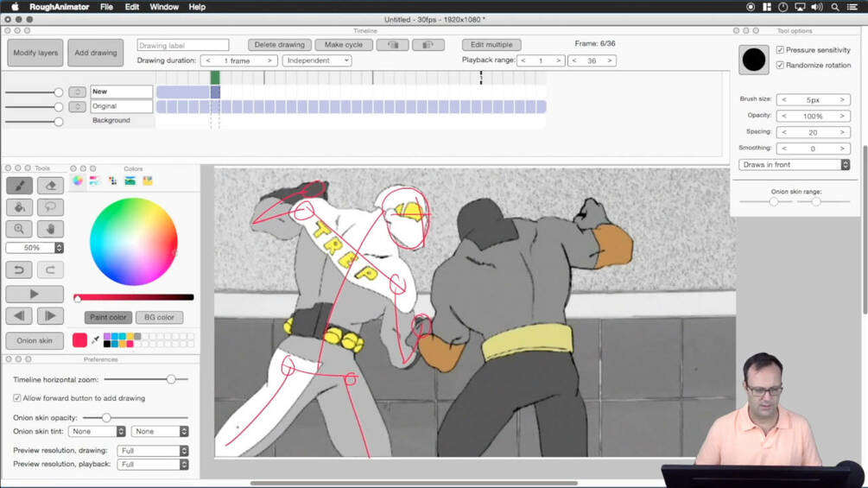The image size is (868, 488).
Task: Click the Redo arrow button
Action: tap(50, 270)
